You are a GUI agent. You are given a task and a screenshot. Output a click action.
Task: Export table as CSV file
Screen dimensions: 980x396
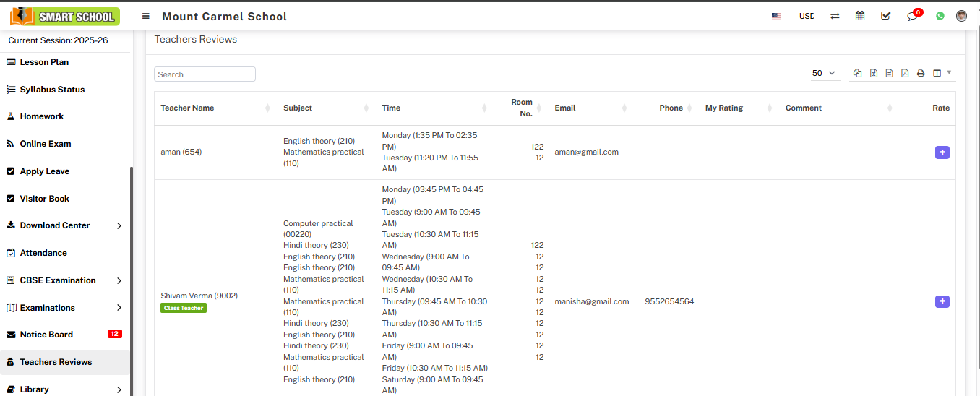(x=890, y=73)
